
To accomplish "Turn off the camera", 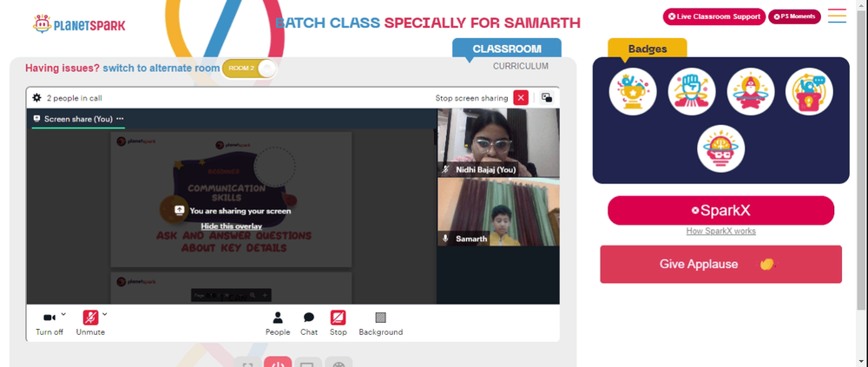I will [x=49, y=324].
